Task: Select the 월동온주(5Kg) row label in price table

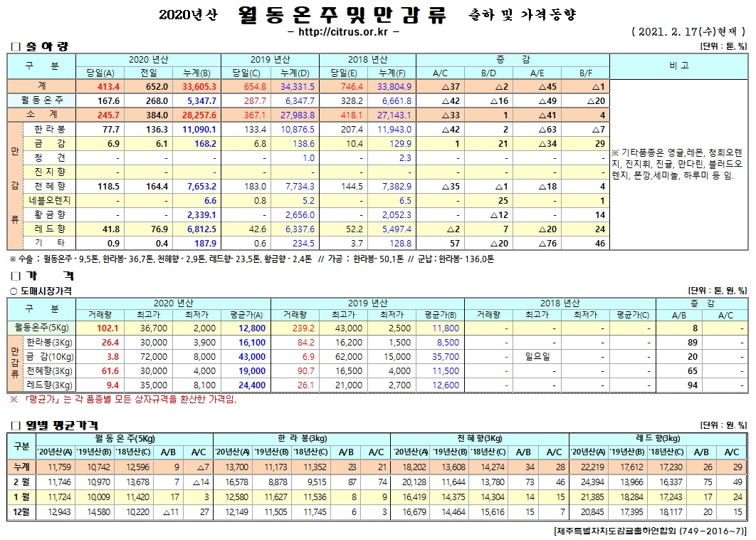Action: (x=41, y=328)
